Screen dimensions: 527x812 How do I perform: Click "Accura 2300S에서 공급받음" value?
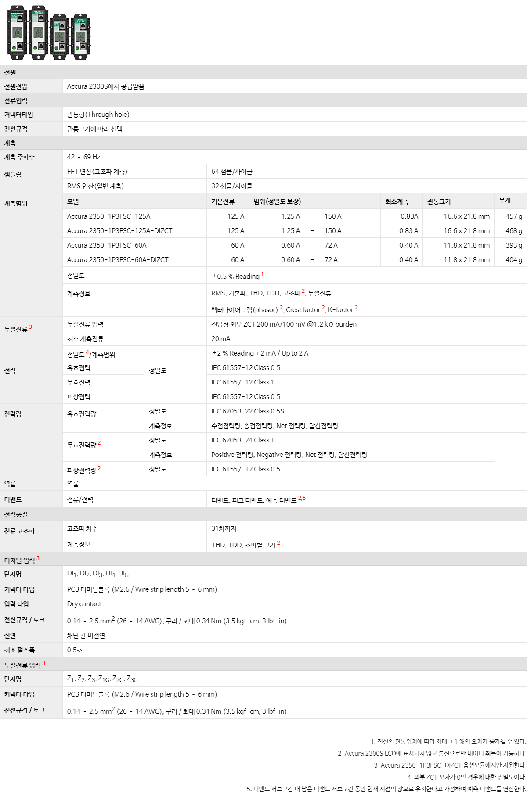pyautogui.click(x=106, y=86)
